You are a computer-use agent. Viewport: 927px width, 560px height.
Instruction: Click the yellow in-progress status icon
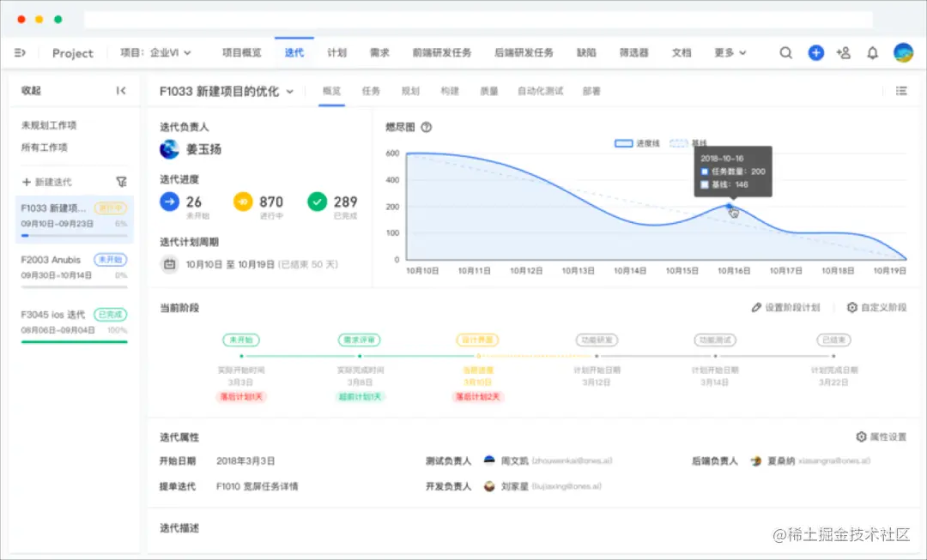pos(243,202)
